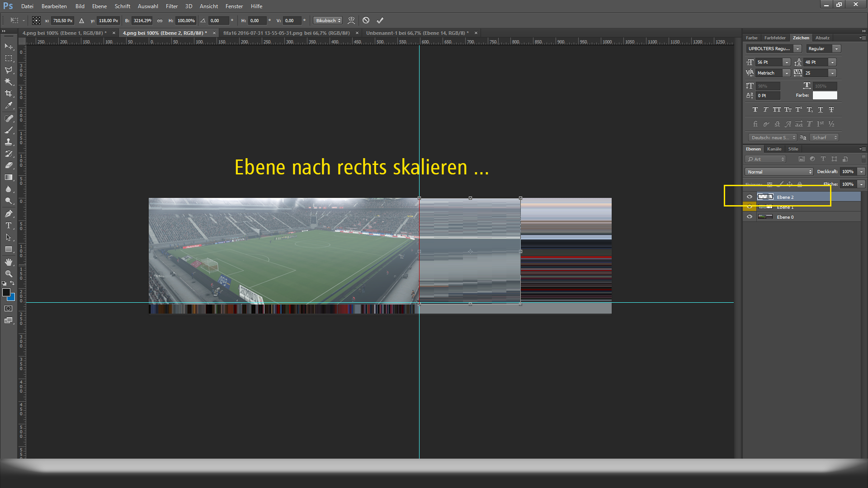Open the 56 Pt font size dropdown

click(787, 62)
